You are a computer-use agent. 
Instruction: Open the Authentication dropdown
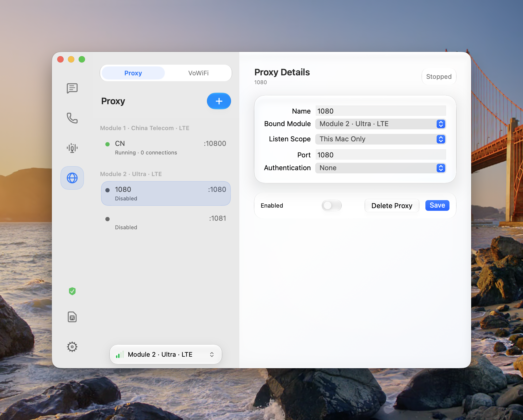pyautogui.click(x=381, y=168)
